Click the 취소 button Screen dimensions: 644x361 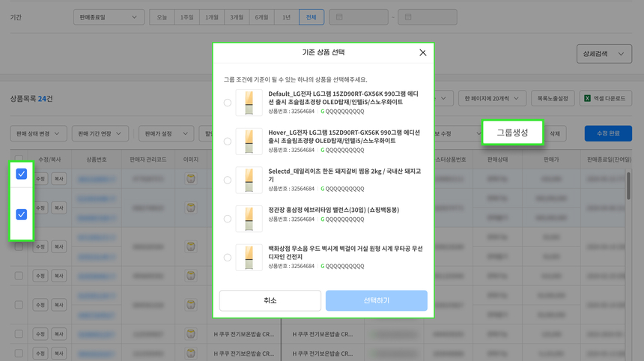(270, 300)
